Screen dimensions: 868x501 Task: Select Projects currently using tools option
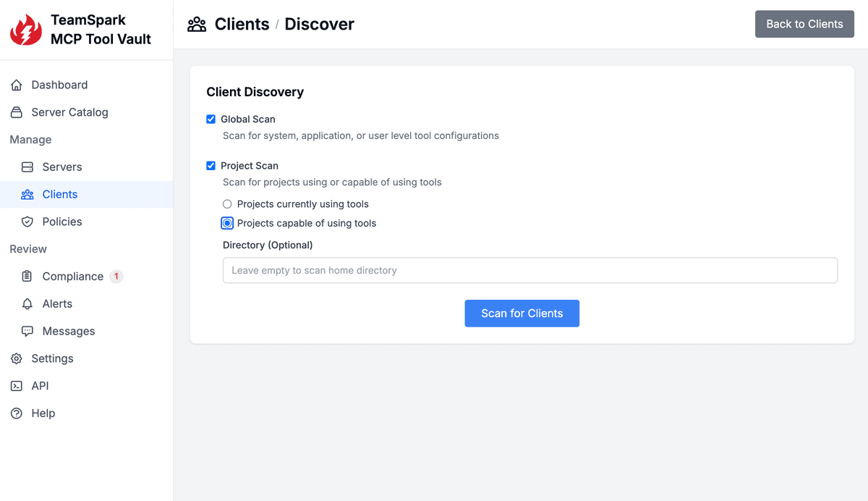tap(227, 204)
